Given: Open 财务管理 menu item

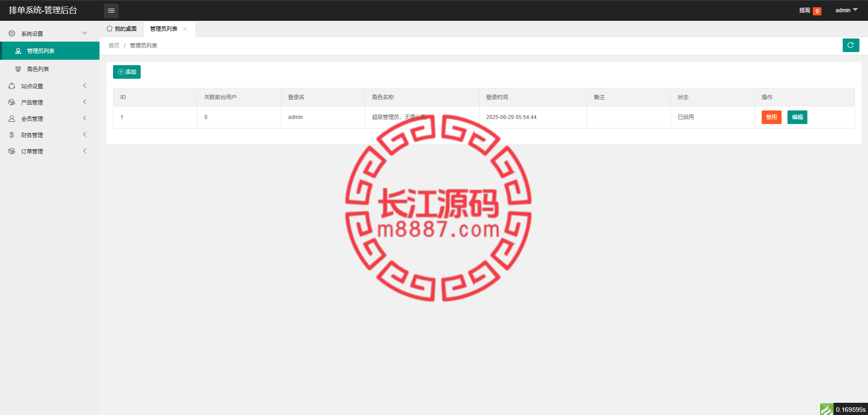Looking at the screenshot, I should 50,135.
